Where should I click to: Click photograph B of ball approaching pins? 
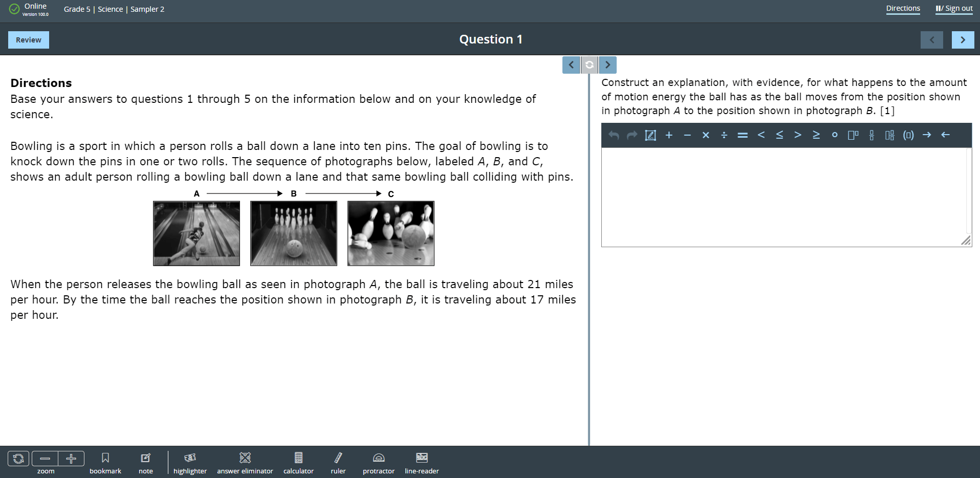(294, 233)
